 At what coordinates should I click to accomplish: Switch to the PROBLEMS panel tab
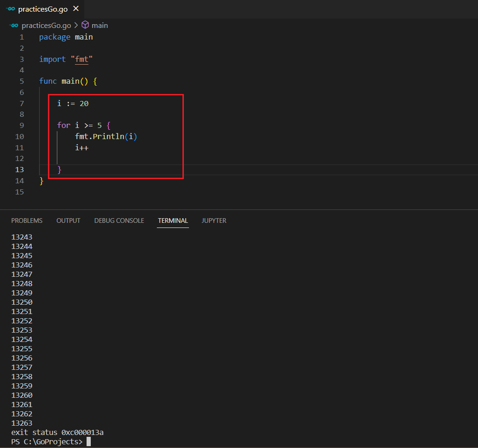(27, 221)
